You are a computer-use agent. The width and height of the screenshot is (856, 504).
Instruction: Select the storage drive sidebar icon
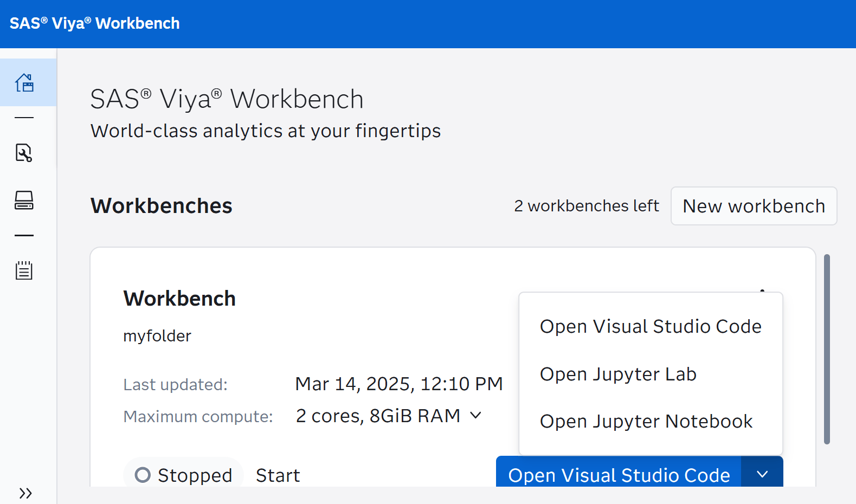[24, 200]
